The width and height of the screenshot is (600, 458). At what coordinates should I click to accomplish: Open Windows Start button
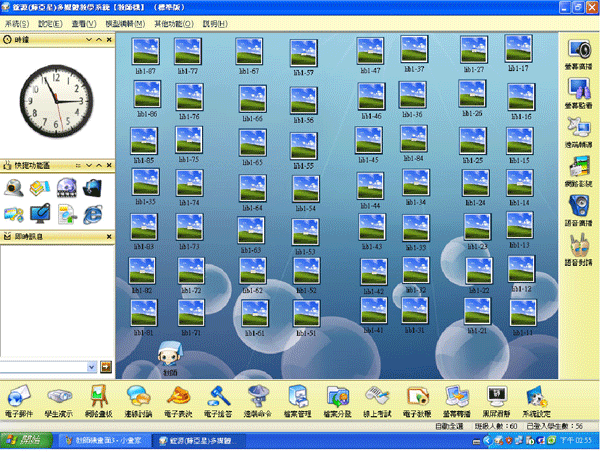(x=26, y=440)
